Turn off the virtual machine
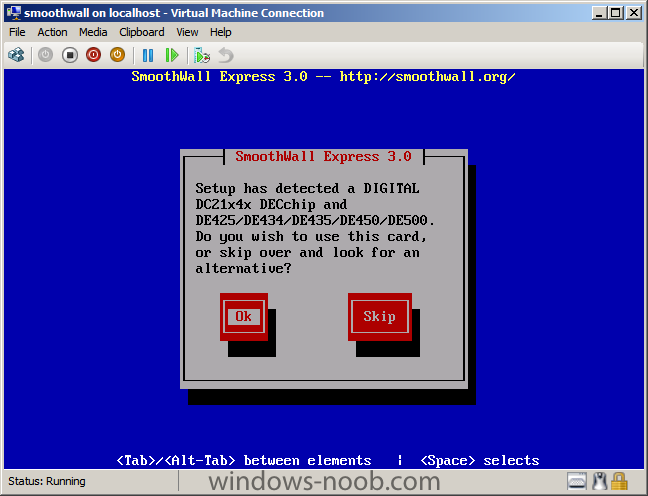This screenshot has height=496, width=648. (x=70, y=55)
